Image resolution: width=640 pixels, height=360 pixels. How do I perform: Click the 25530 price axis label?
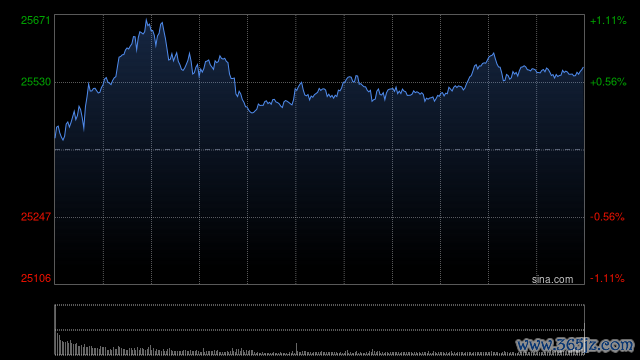coord(36,82)
